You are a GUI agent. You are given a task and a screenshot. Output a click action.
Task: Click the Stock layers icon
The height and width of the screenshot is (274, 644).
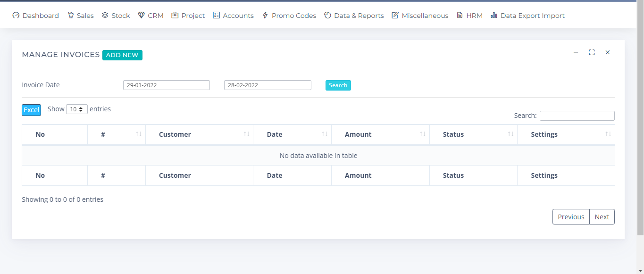104,15
